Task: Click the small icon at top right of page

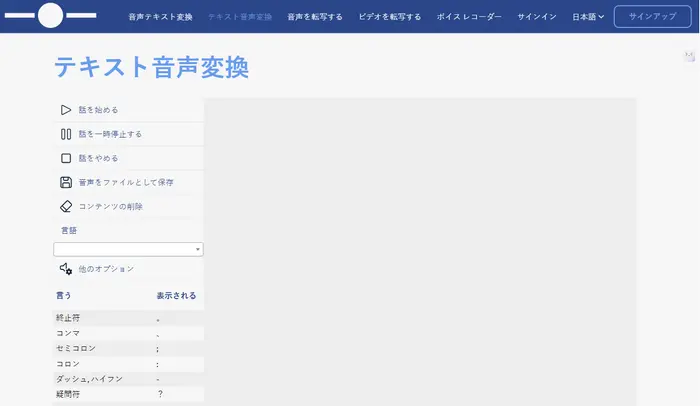Action: (x=690, y=56)
